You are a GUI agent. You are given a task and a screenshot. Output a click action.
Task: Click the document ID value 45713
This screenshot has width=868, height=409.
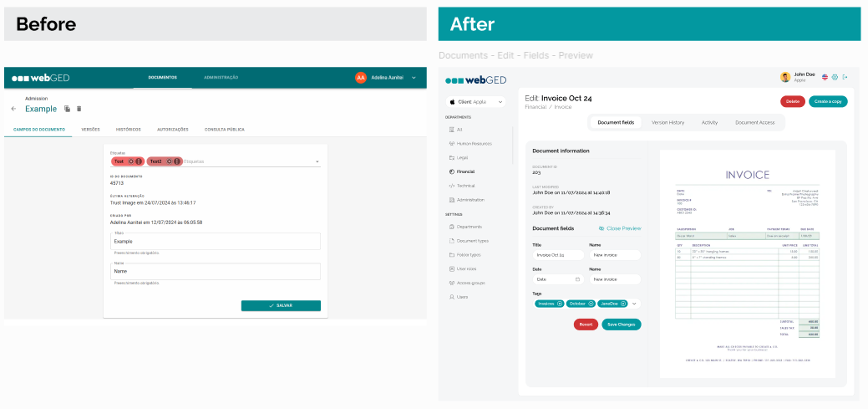pos(117,183)
